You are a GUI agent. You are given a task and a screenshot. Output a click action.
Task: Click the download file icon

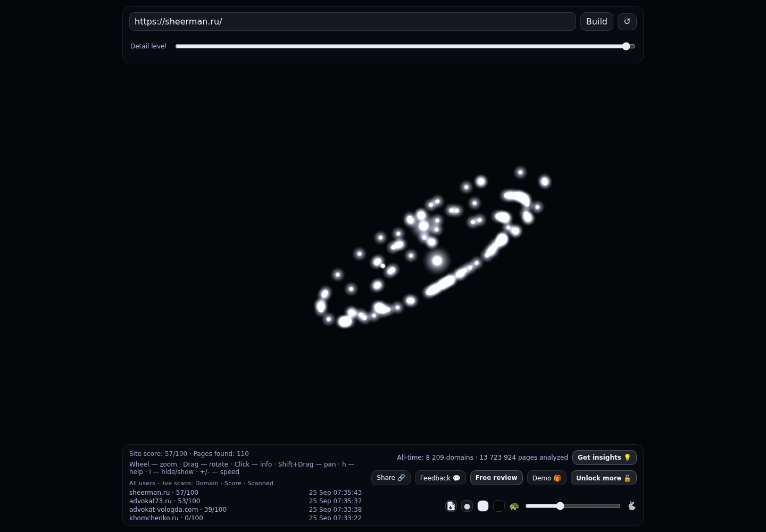click(451, 506)
